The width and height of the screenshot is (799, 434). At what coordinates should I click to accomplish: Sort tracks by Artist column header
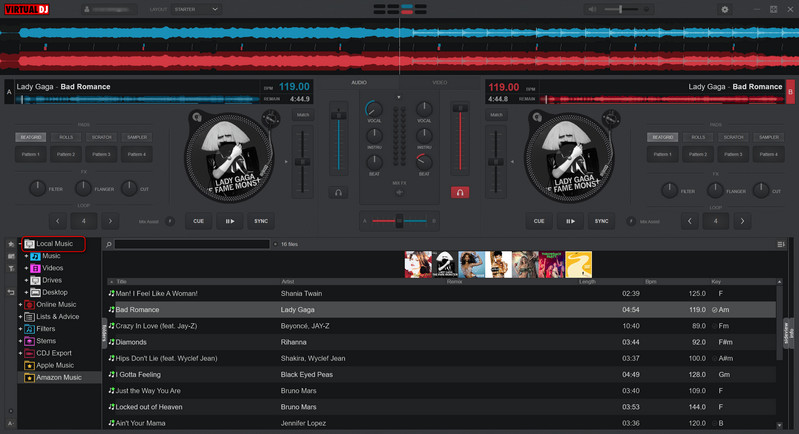click(288, 282)
